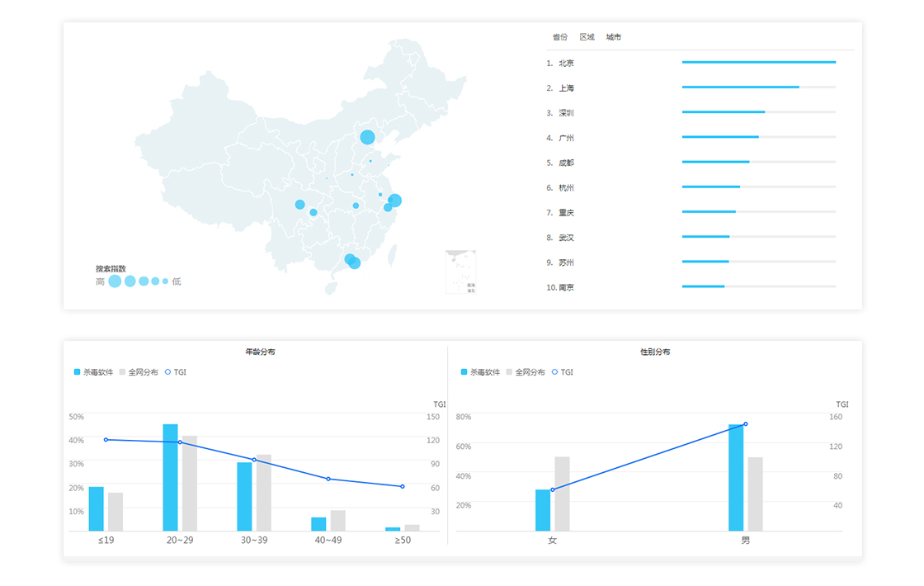Viewport: 924px width, 586px height.
Task: Toggle 杀毒软件 legend in the 年龄分布 chart
Action: (x=94, y=372)
